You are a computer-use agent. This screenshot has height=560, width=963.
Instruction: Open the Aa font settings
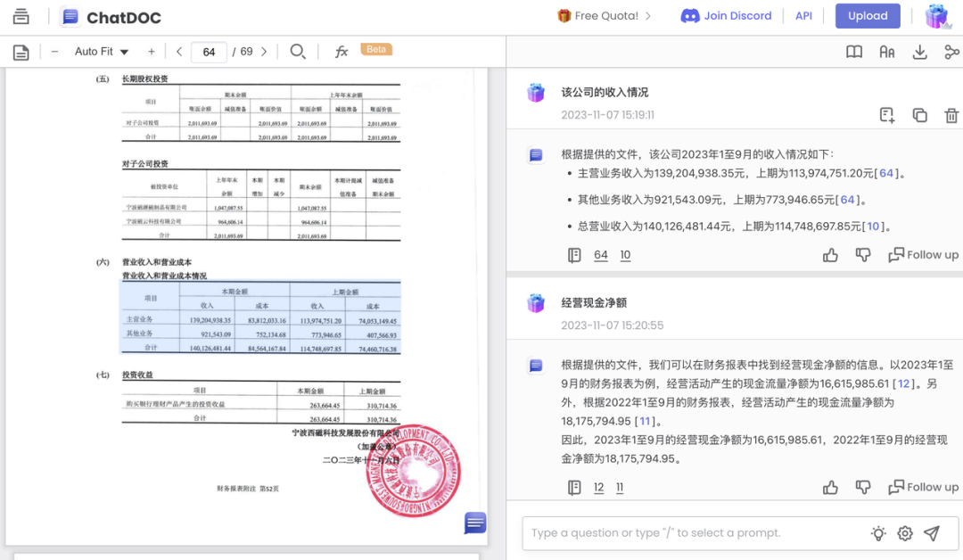pos(886,52)
